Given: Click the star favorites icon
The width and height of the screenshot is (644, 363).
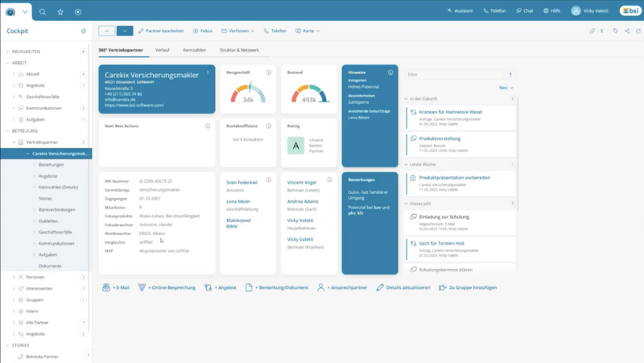Looking at the screenshot, I should (x=60, y=12).
